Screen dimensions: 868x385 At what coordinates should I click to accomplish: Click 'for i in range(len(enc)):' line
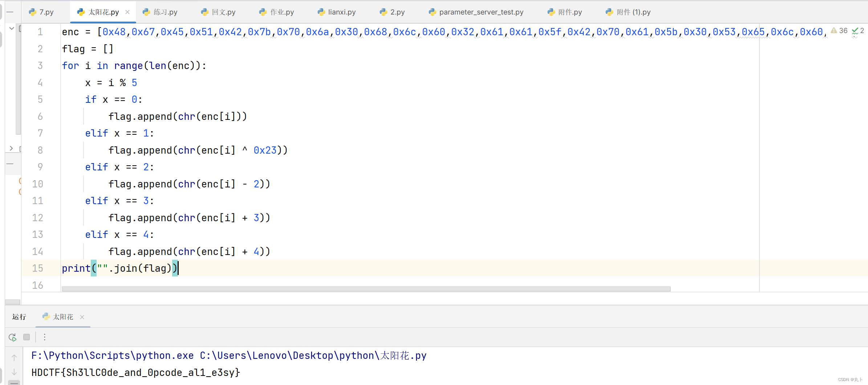134,66
